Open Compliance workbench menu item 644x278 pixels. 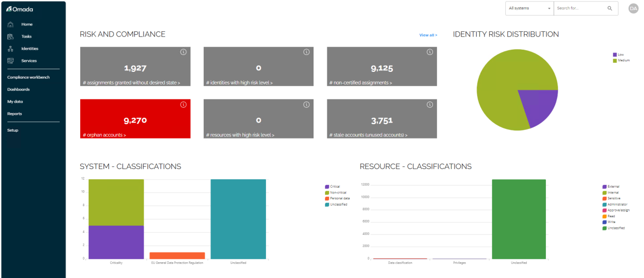[x=29, y=77]
